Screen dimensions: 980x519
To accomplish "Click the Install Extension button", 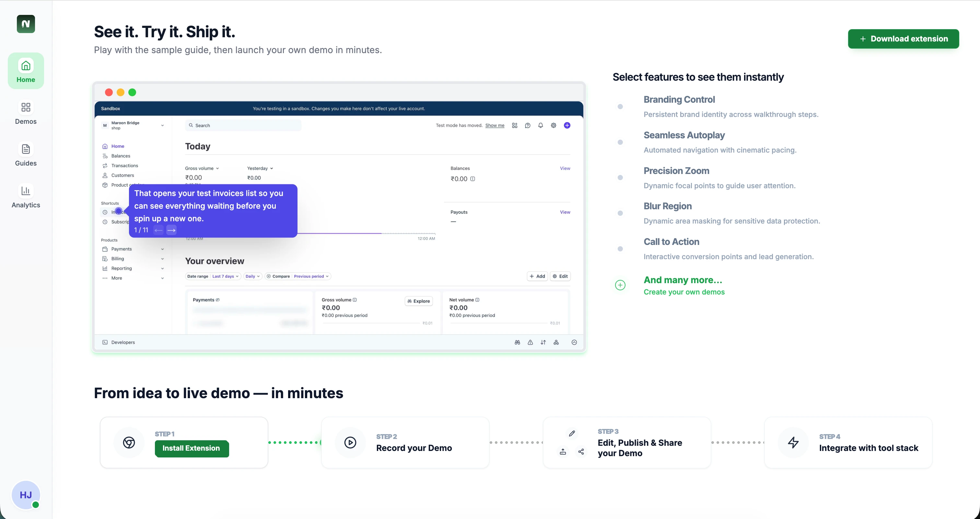I will pyautogui.click(x=192, y=448).
